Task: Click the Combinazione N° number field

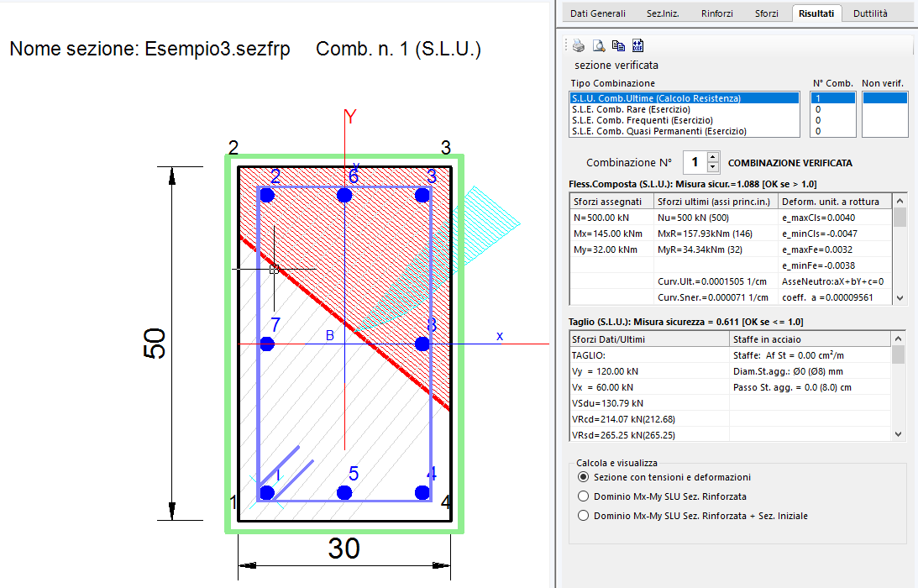Action: pos(695,162)
